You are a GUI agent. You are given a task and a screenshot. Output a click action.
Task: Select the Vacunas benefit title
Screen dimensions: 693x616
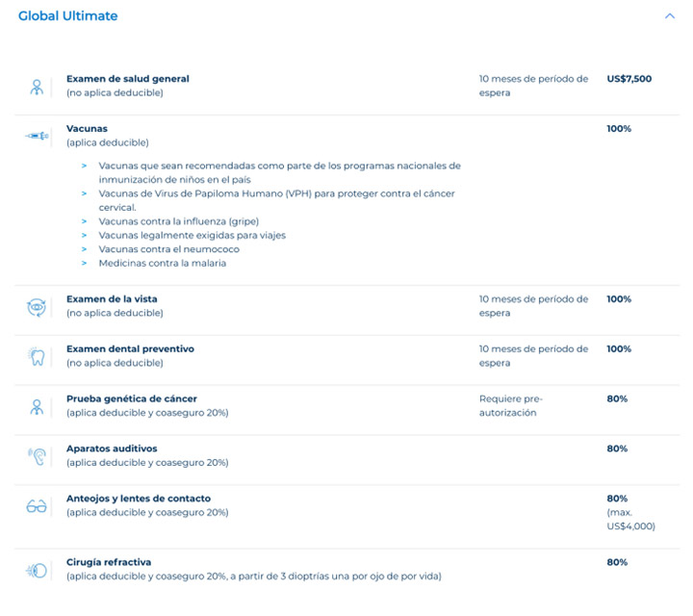tap(87, 129)
